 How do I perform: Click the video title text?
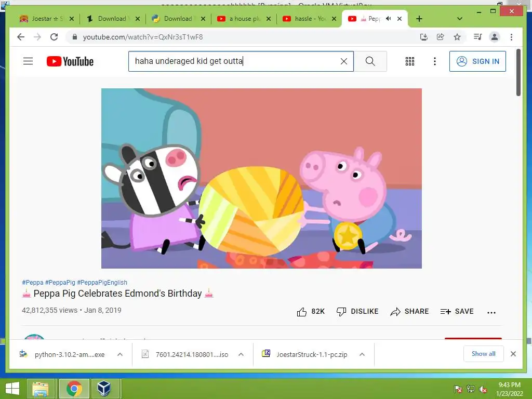click(118, 294)
